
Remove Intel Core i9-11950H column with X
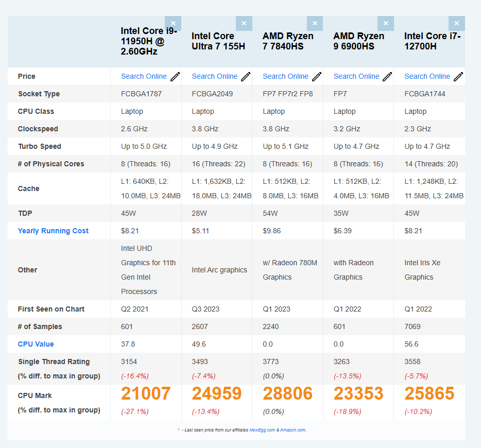click(173, 23)
